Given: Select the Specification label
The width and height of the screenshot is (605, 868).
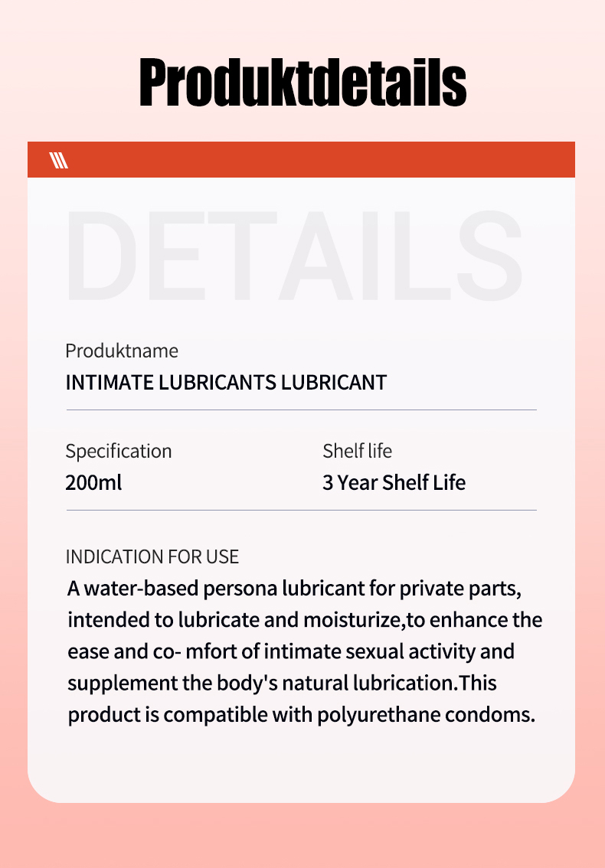Looking at the screenshot, I should point(119,451).
